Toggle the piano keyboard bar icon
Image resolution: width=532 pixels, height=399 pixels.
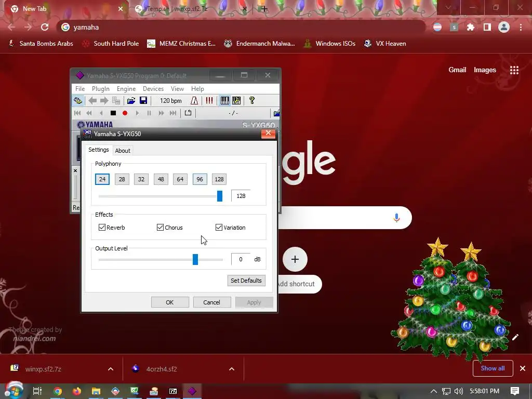[224, 101]
